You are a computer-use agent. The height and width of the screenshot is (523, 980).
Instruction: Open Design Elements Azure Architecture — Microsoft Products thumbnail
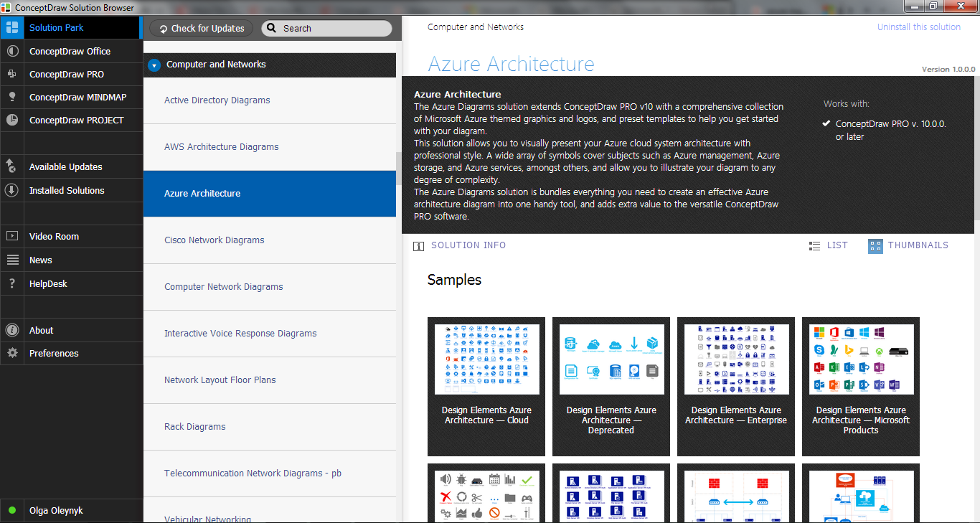[x=861, y=387]
